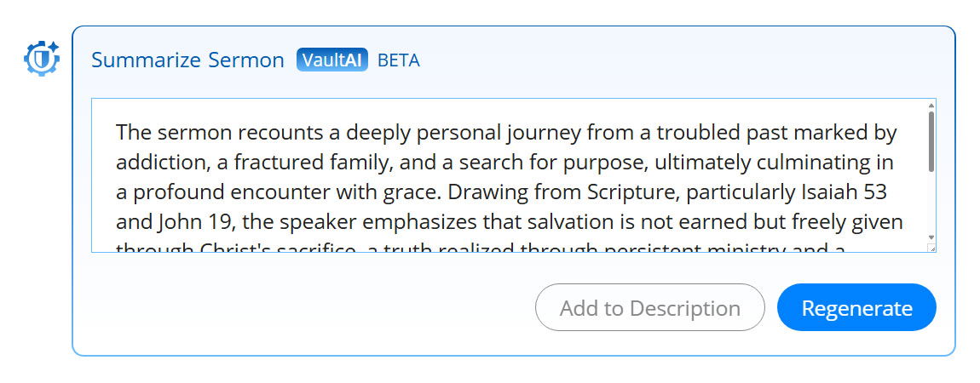Click the VaultAI gear shield icon
The image size is (980, 383).
(x=41, y=59)
